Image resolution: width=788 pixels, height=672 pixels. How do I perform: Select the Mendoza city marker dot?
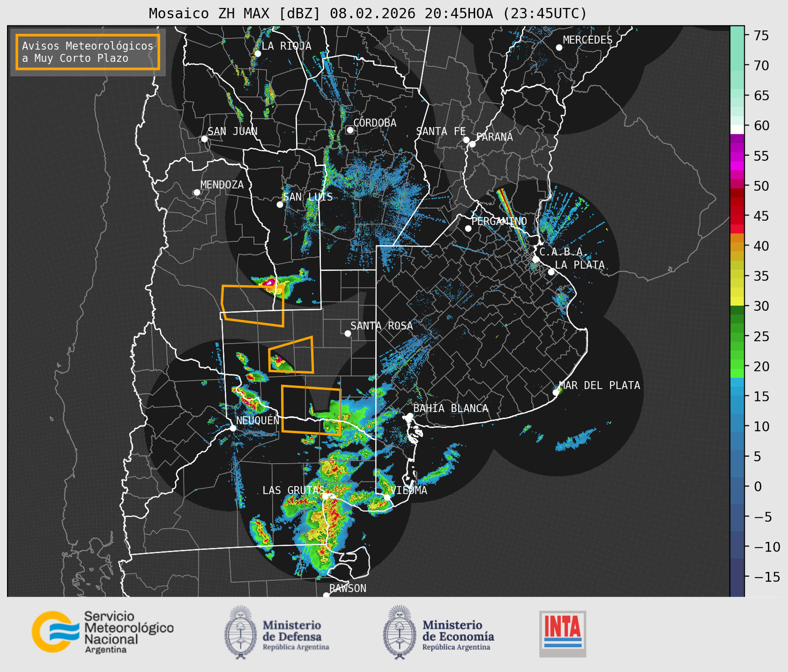(x=197, y=193)
